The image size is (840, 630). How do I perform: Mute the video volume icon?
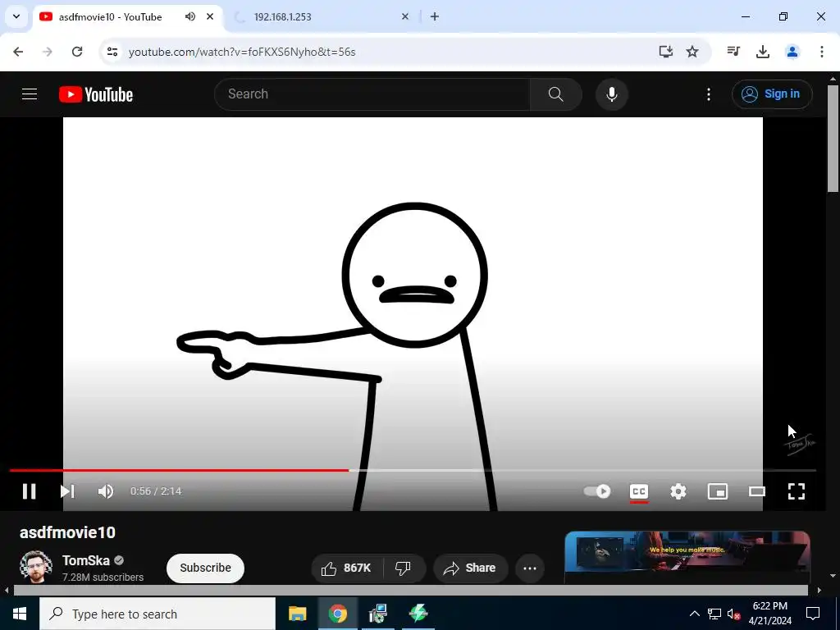106,491
